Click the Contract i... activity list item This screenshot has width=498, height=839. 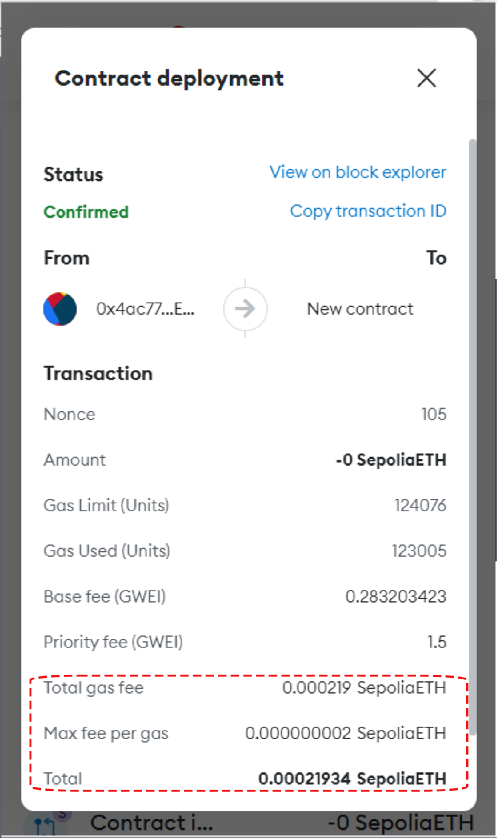tap(249, 823)
